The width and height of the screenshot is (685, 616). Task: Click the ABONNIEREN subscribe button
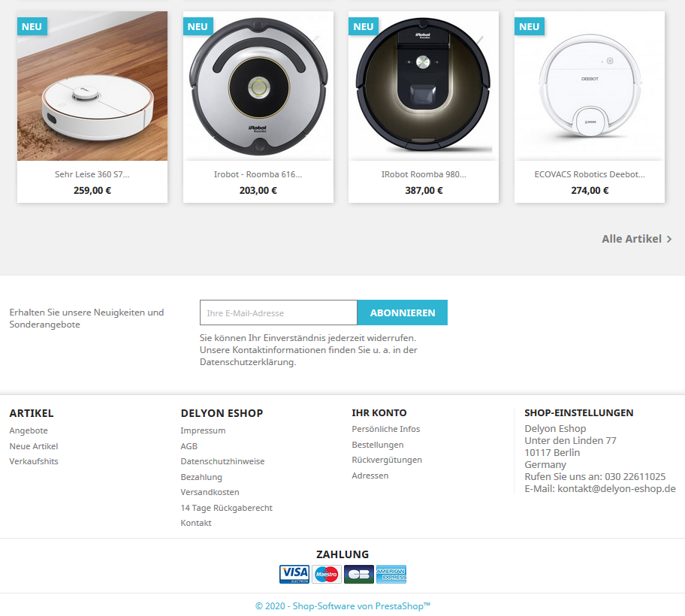[x=403, y=313]
